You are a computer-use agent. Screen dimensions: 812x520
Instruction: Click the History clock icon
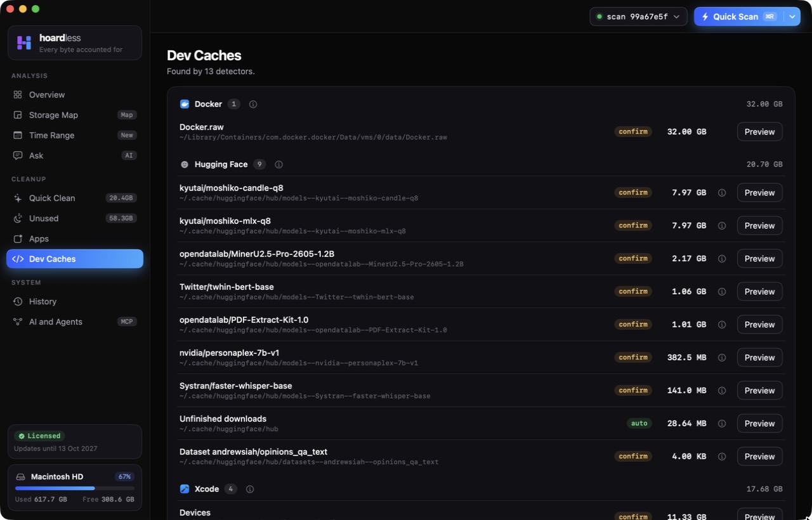click(x=18, y=301)
